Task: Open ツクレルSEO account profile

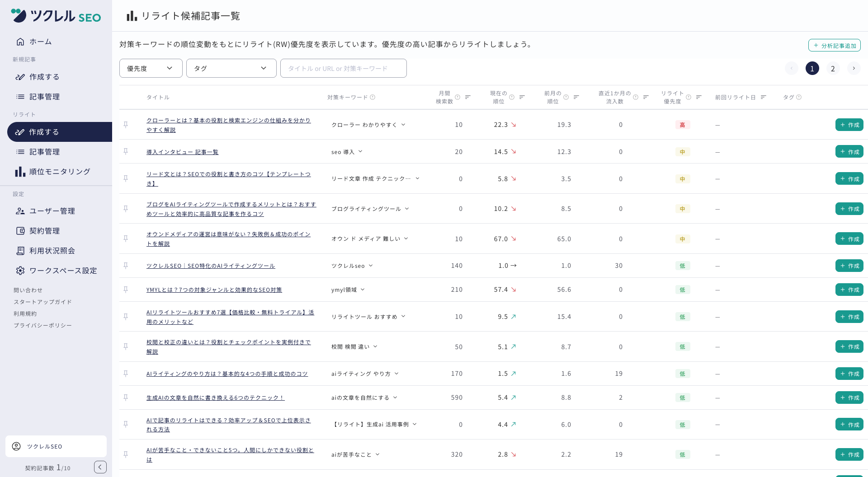Action: 56,446
